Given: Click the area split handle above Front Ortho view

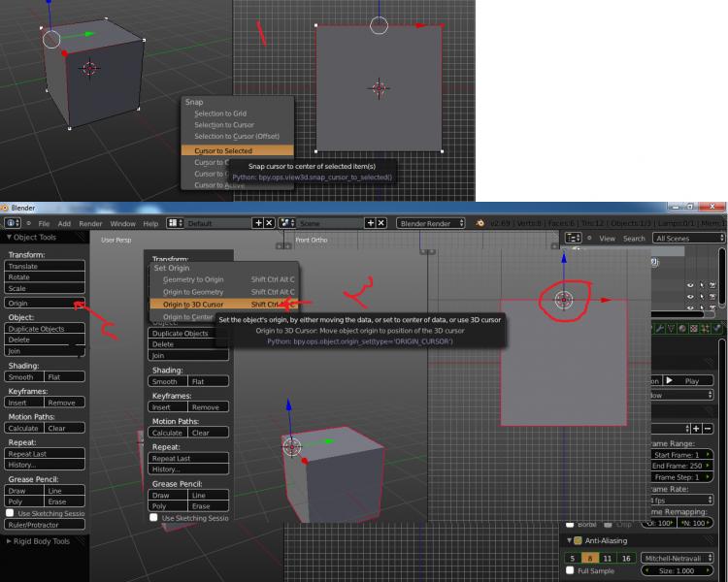Looking at the screenshot, I should coord(427,251).
